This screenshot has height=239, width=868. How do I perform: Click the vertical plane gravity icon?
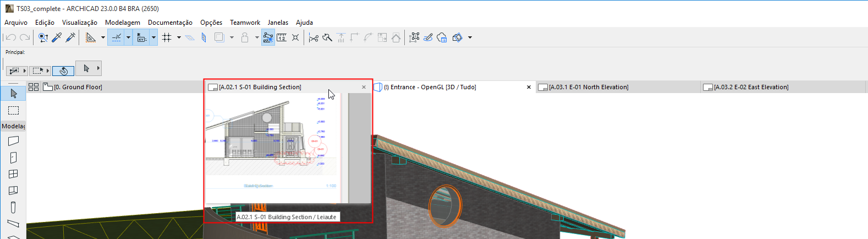tap(204, 37)
